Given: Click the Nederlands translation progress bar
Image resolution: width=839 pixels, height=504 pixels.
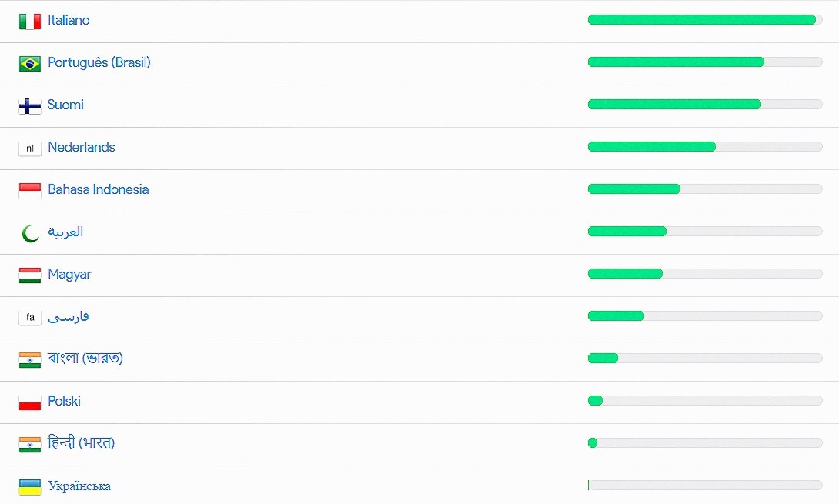Looking at the screenshot, I should pos(704,147).
